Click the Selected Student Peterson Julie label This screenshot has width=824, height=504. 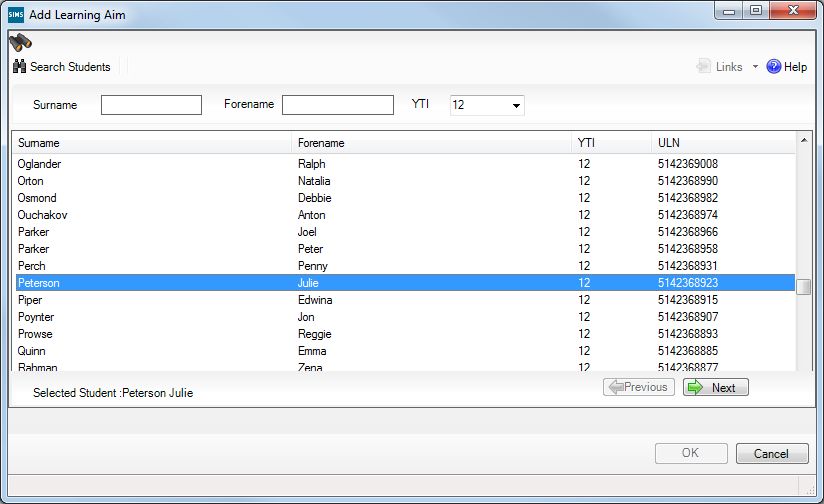tap(113, 393)
